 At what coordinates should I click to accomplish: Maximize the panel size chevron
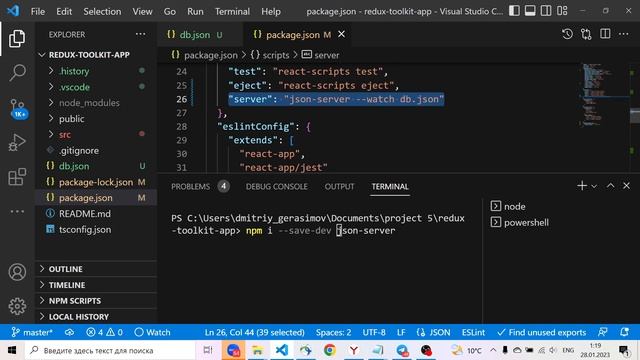pyautogui.click(x=610, y=186)
